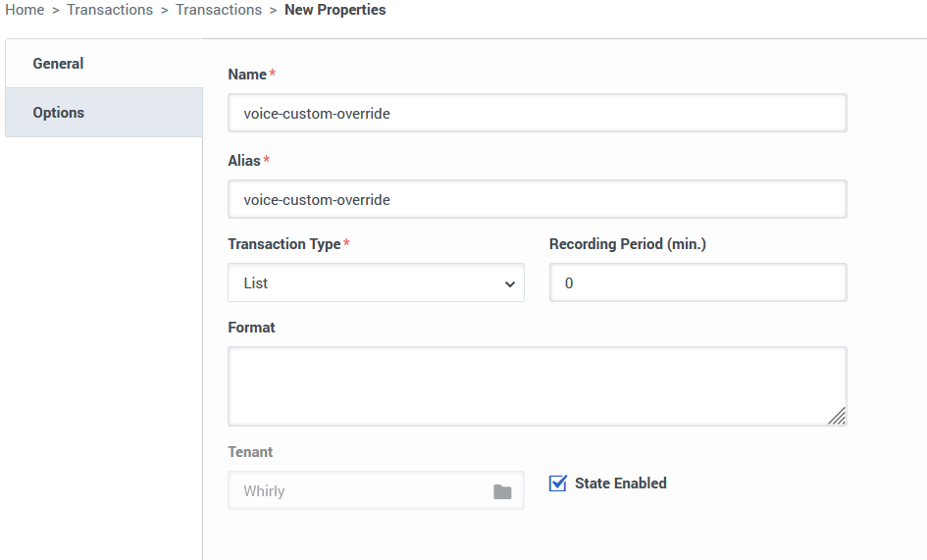
Task: Open the Transaction Type dropdown
Action: coord(375,283)
